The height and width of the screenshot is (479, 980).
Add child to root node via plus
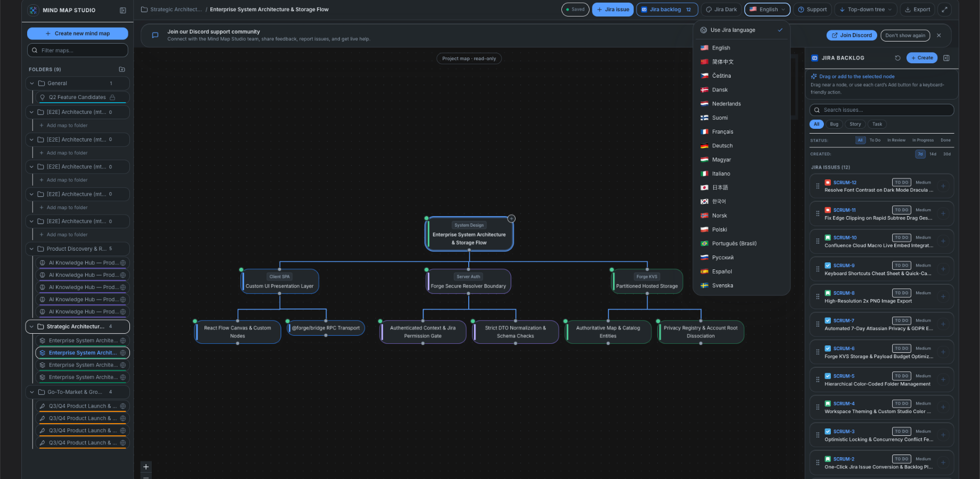coord(511,219)
